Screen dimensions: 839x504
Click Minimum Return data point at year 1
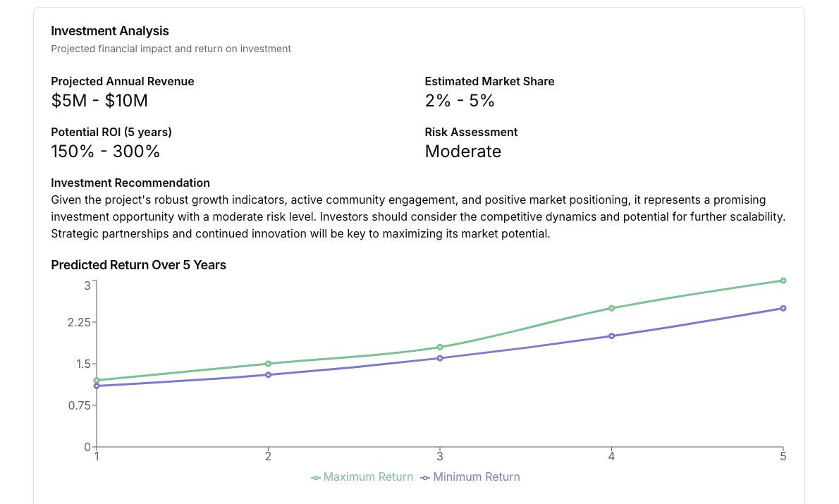click(97, 386)
